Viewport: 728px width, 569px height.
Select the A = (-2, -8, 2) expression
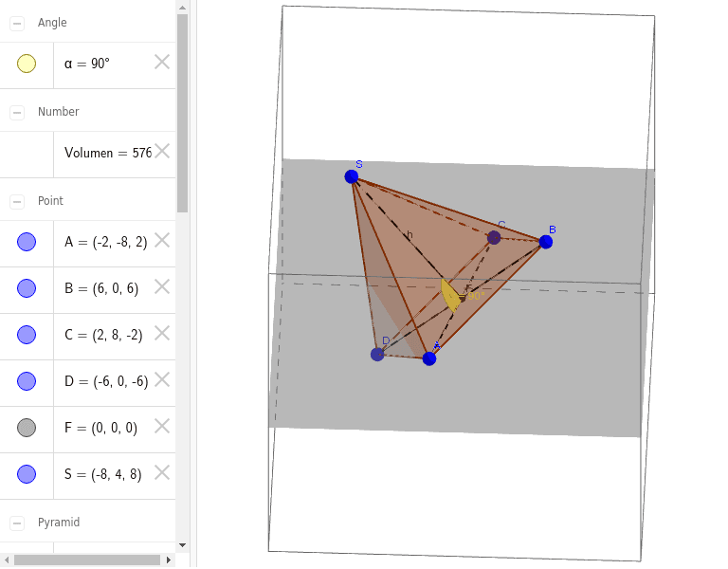(x=106, y=242)
